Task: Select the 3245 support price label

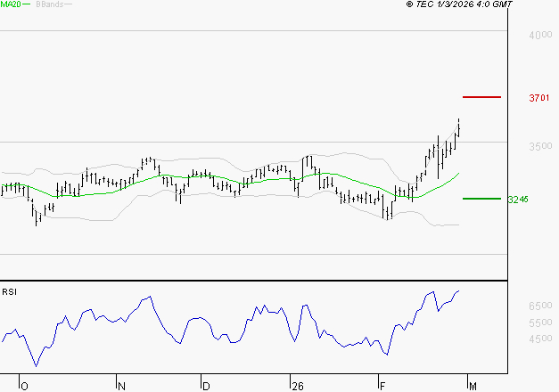Action: click(x=518, y=200)
